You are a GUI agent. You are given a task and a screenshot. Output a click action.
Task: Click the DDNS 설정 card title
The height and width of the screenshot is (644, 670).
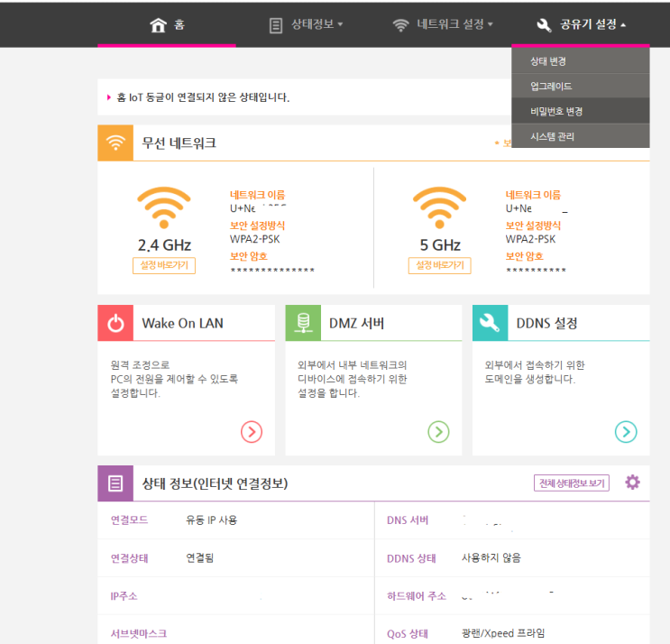pos(547,324)
